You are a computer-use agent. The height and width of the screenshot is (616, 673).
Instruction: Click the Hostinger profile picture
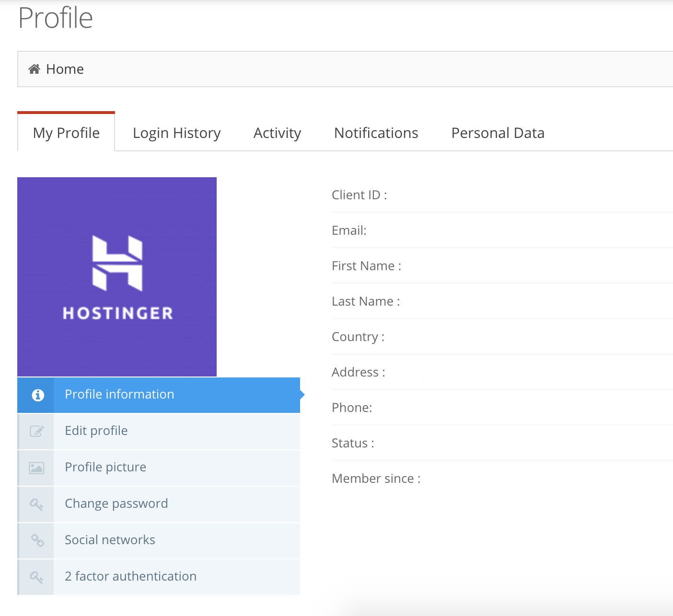point(117,277)
